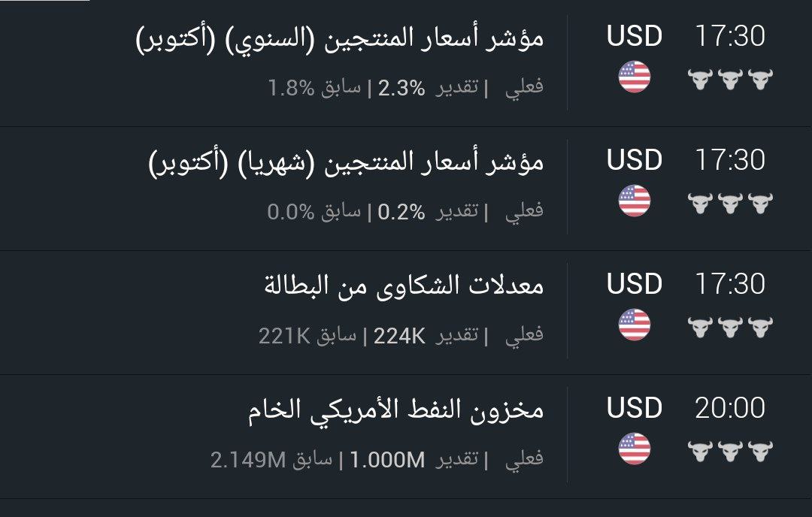Open the مخزون النفط الأمريكي الخام event

coord(395,410)
